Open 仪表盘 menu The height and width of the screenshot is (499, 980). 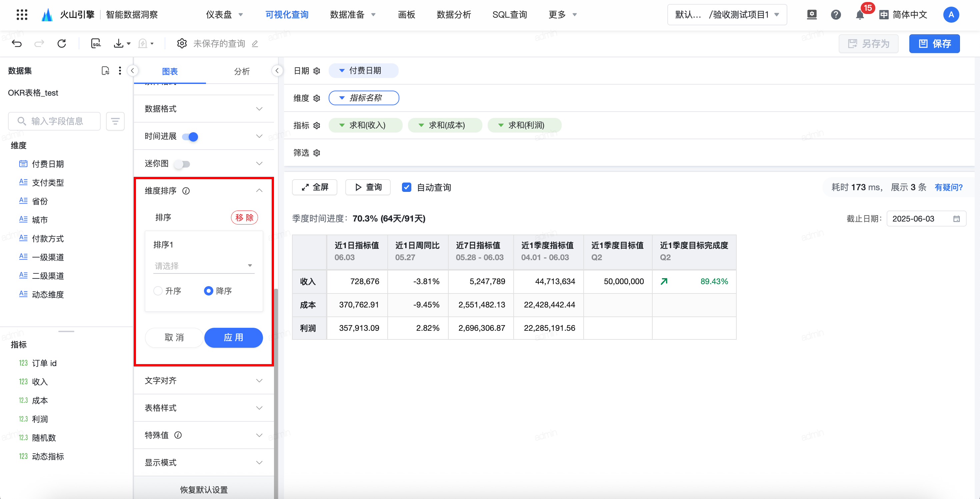[224, 15]
